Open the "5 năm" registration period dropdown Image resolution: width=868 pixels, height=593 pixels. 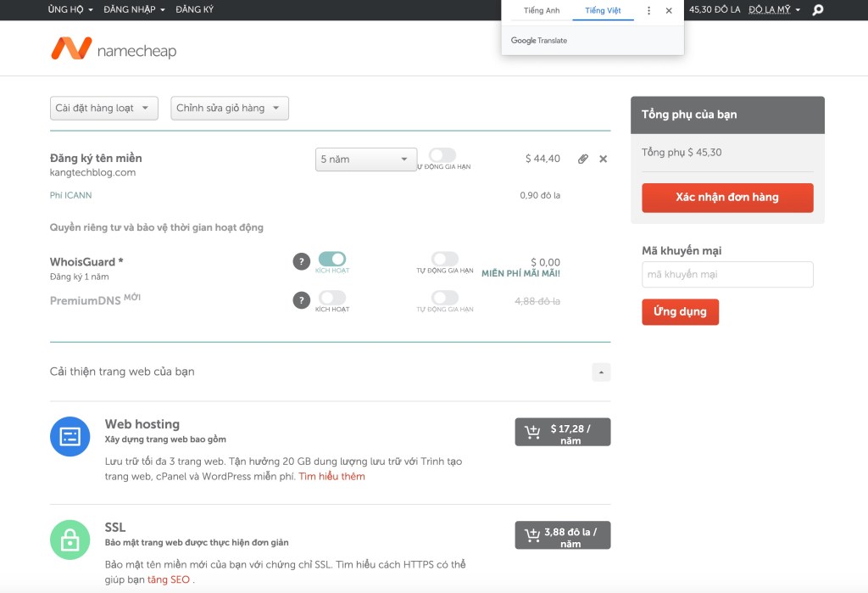tap(365, 159)
